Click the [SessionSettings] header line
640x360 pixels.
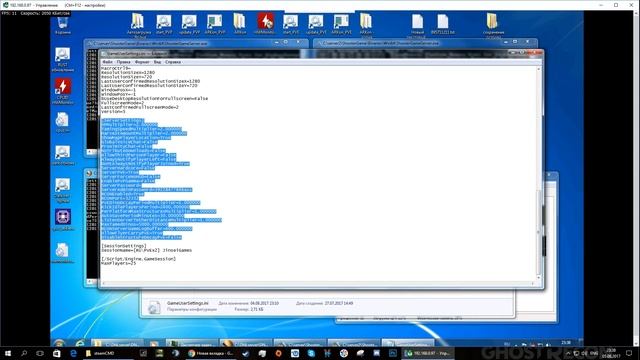pyautogui.click(x=124, y=246)
